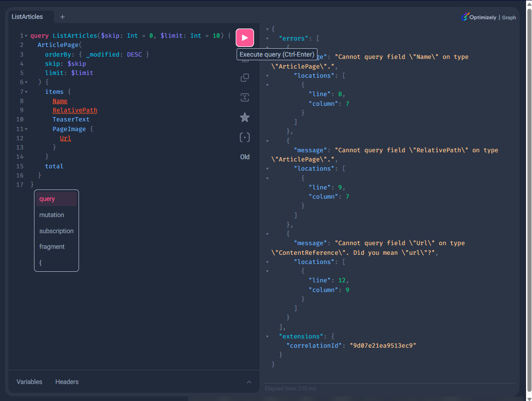Click the "Elapsed time: 210 ms" status text
The width and height of the screenshot is (532, 401).
[x=290, y=389]
